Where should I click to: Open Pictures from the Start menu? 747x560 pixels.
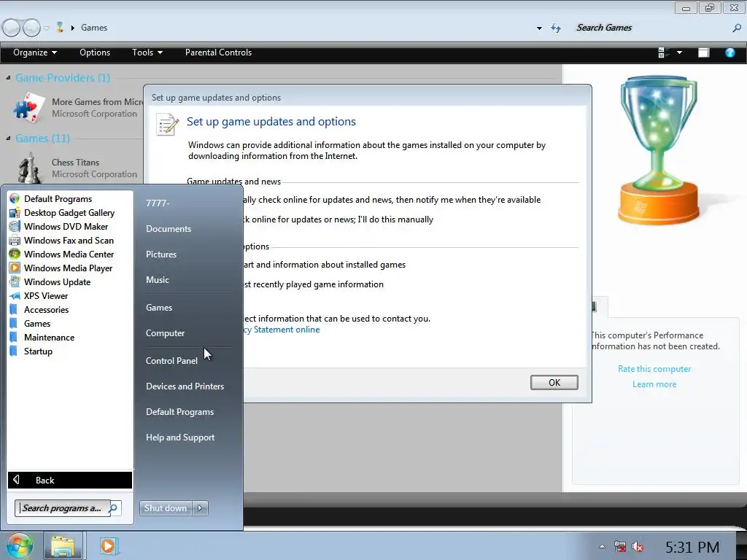tap(161, 254)
